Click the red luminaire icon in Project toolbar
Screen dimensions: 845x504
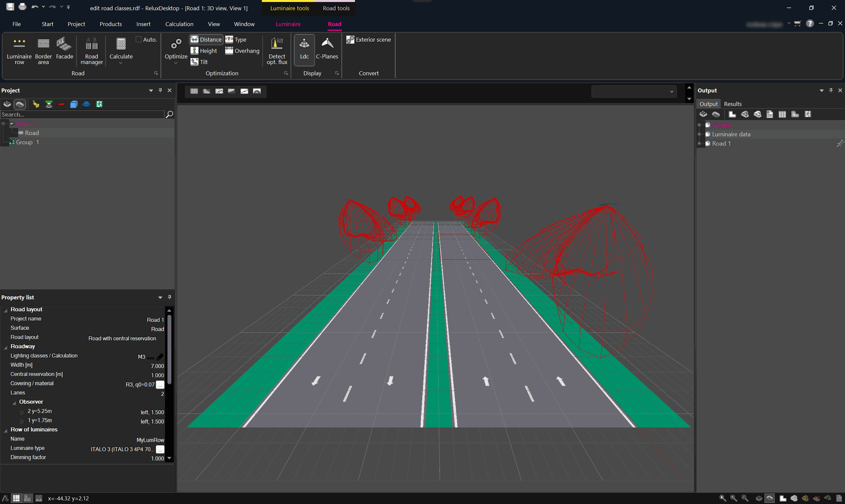click(x=62, y=104)
